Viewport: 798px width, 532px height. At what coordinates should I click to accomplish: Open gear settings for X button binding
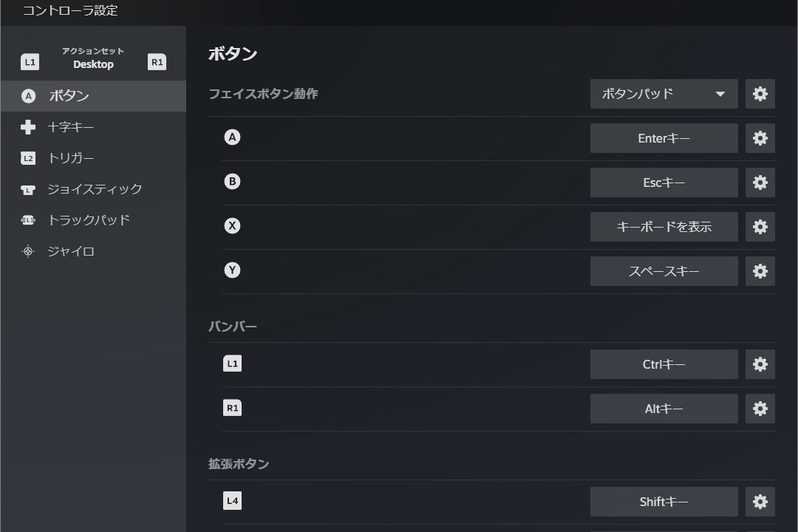(760, 227)
